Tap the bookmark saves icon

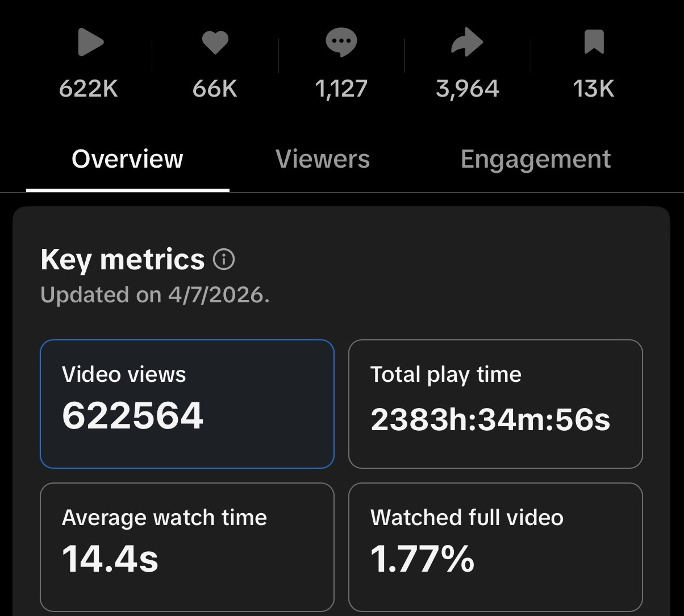594,43
